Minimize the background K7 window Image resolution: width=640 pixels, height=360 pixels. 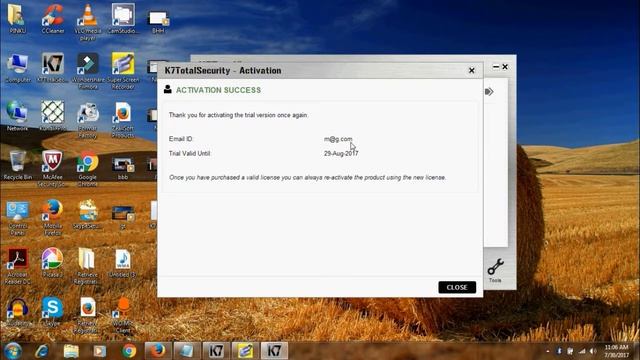[x=496, y=67]
